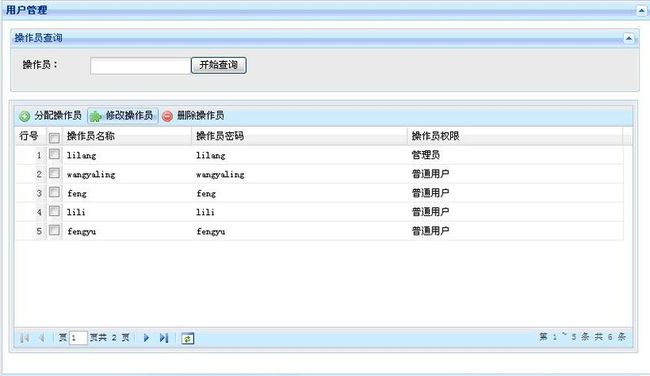Go to previous page of grid
650x376 pixels.
pos(41,338)
